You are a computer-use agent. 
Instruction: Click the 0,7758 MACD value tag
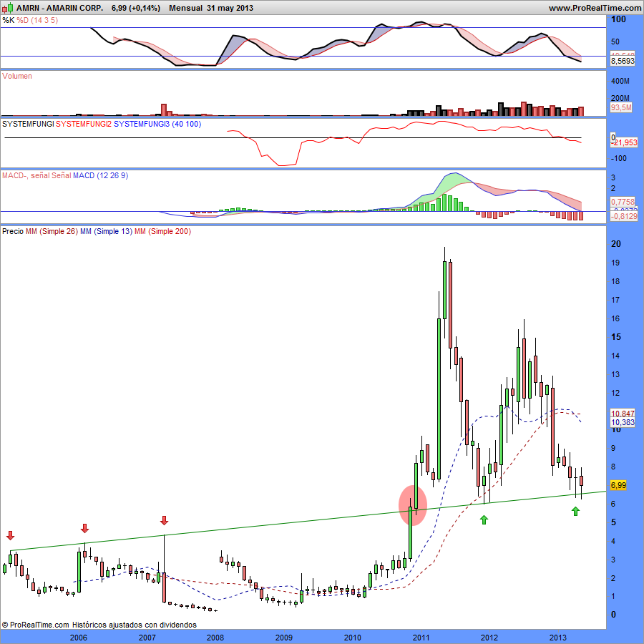(623, 202)
